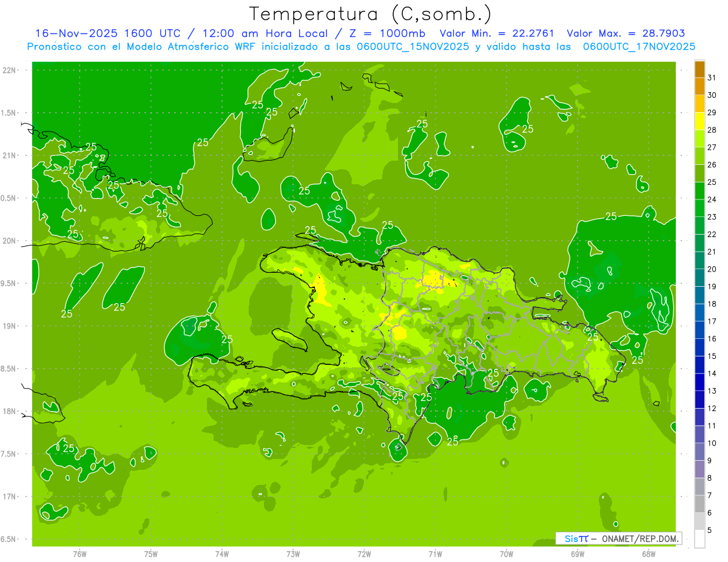Click the title "Temperatura (C,somb.)"
The image size is (728, 562).
(x=370, y=13)
